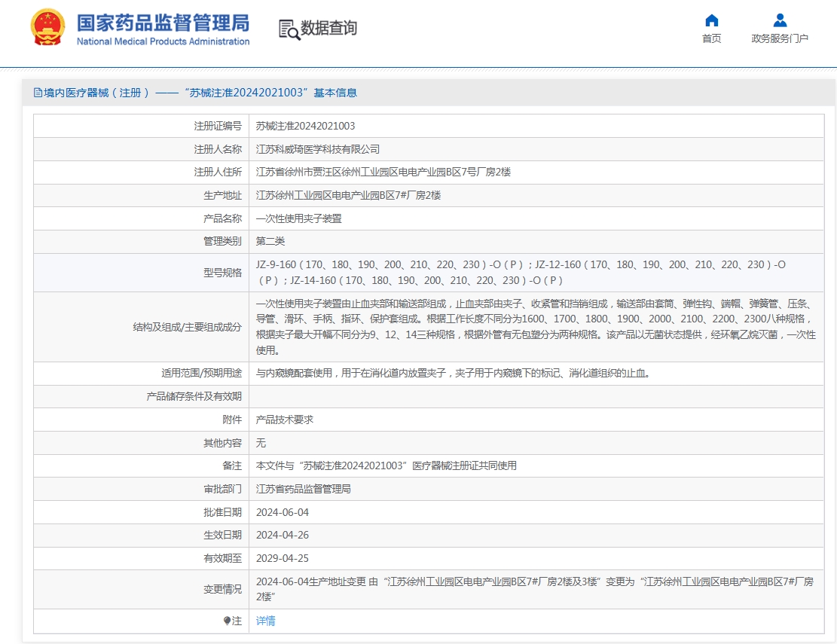837x644 pixels.
Task: Open the 数据查询 search icon
Action: 289,29
